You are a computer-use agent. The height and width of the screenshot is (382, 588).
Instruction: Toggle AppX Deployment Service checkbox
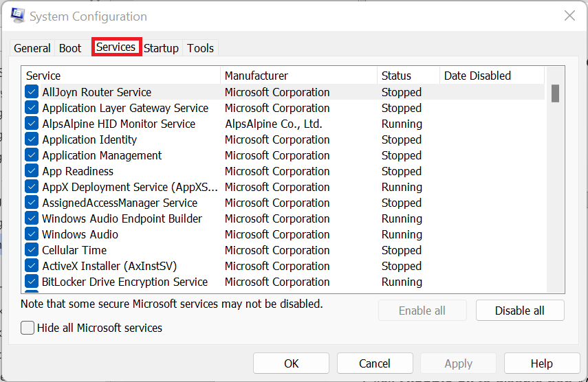[32, 186]
